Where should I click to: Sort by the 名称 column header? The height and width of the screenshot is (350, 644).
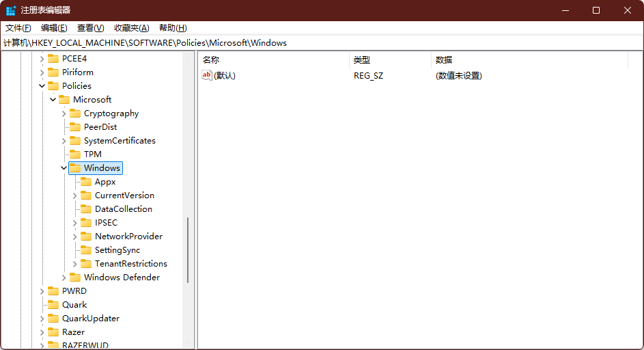coord(274,60)
